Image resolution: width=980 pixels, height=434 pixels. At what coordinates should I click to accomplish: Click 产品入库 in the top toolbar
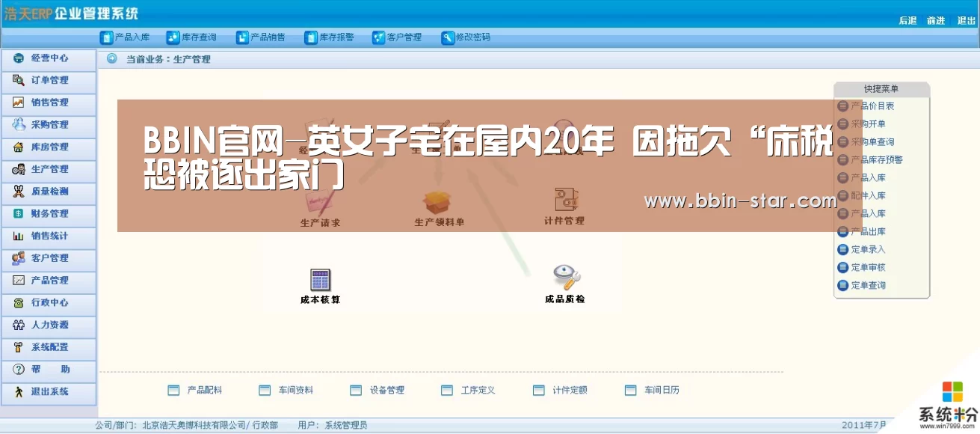coord(125,37)
